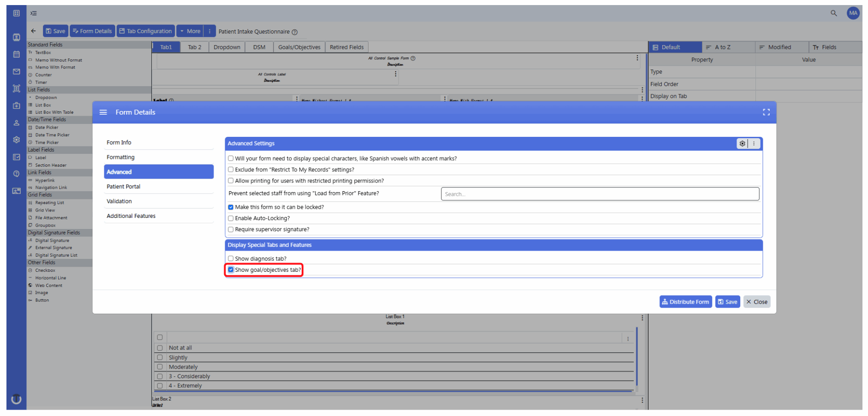868x416 pixels.
Task: Select the Modified properties tab
Action: (782, 47)
